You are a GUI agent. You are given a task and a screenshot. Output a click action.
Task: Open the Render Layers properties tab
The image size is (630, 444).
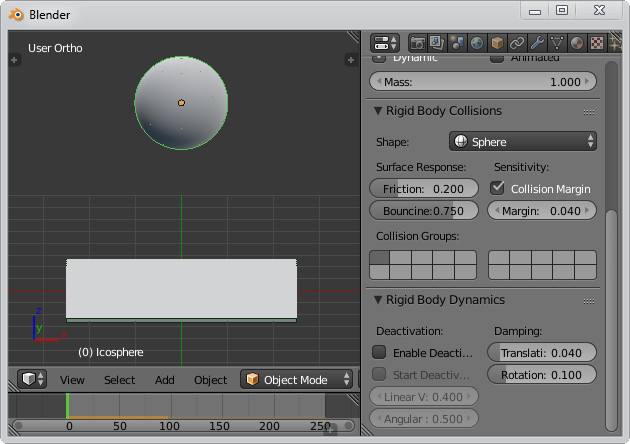coord(437,43)
